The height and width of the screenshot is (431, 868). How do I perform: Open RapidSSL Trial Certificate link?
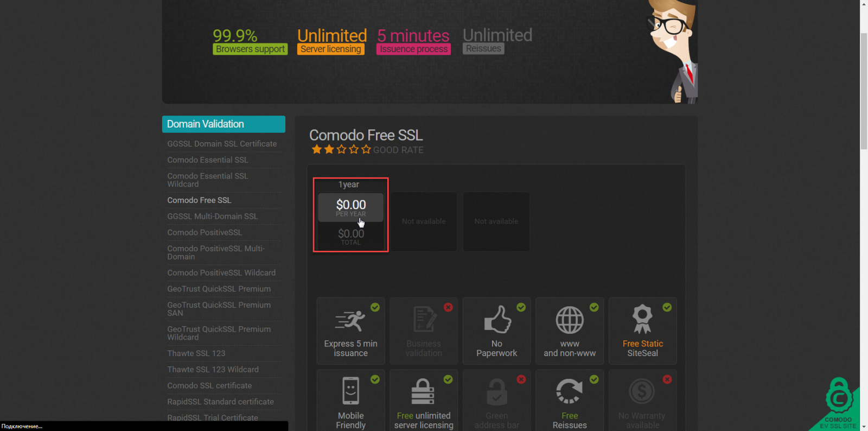pyautogui.click(x=213, y=418)
